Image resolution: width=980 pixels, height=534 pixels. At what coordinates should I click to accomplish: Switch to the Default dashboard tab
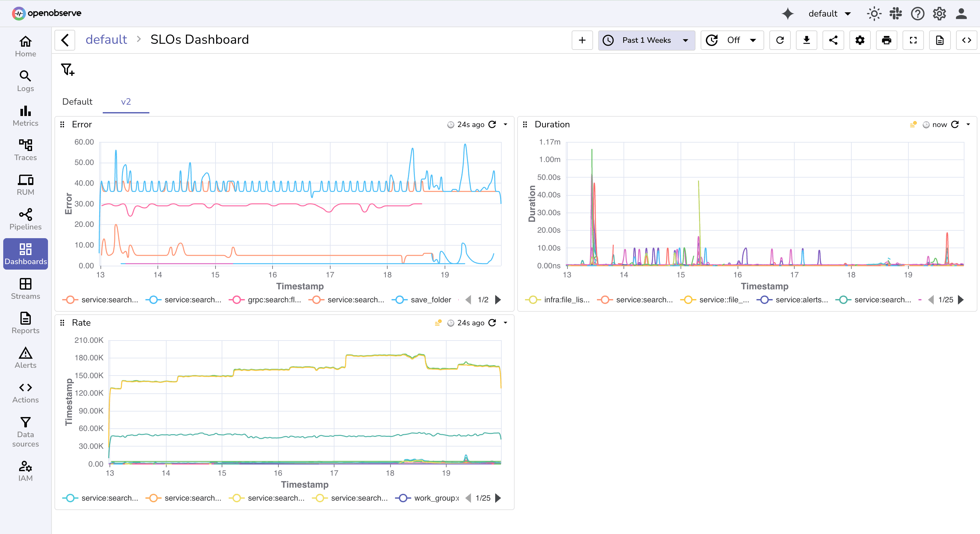[x=77, y=101]
